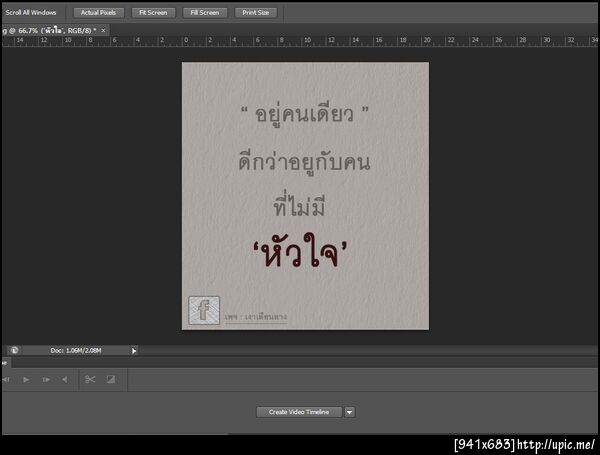600x455 pixels.
Task: Click the page name text beside Facebook icon
Action: 256,317
